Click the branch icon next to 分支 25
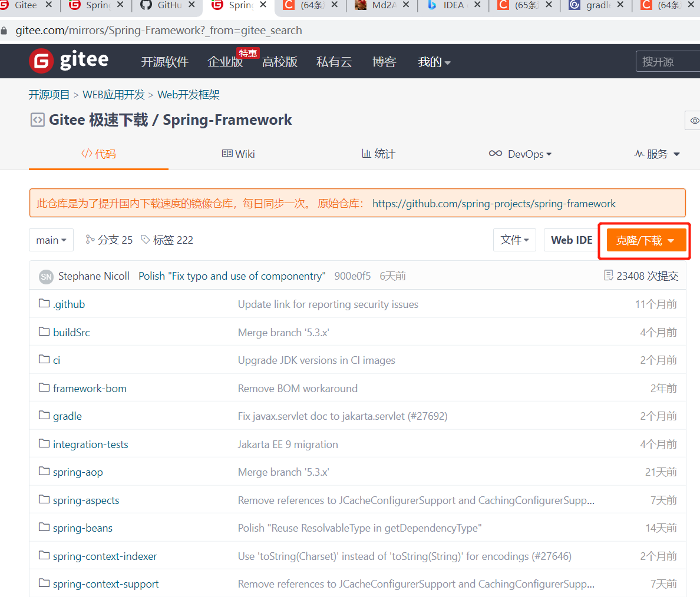The image size is (700, 597). [90, 240]
